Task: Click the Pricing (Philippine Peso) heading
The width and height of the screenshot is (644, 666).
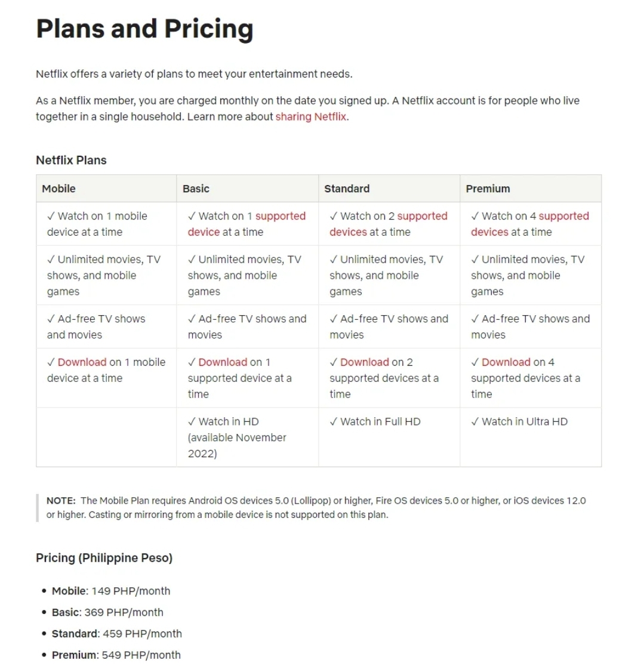Action: 104,558
